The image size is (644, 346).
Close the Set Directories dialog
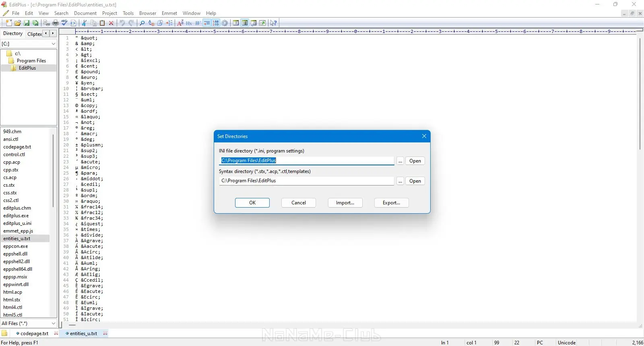click(x=424, y=136)
